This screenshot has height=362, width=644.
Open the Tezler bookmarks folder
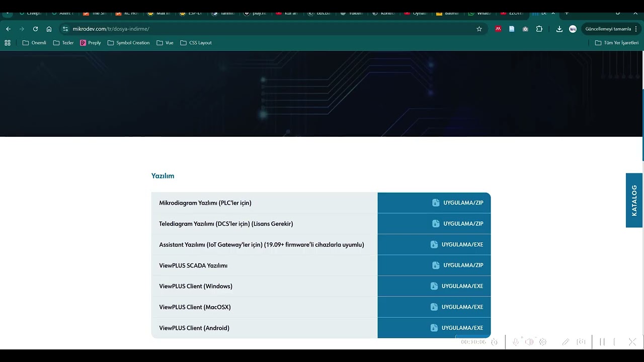click(63, 43)
